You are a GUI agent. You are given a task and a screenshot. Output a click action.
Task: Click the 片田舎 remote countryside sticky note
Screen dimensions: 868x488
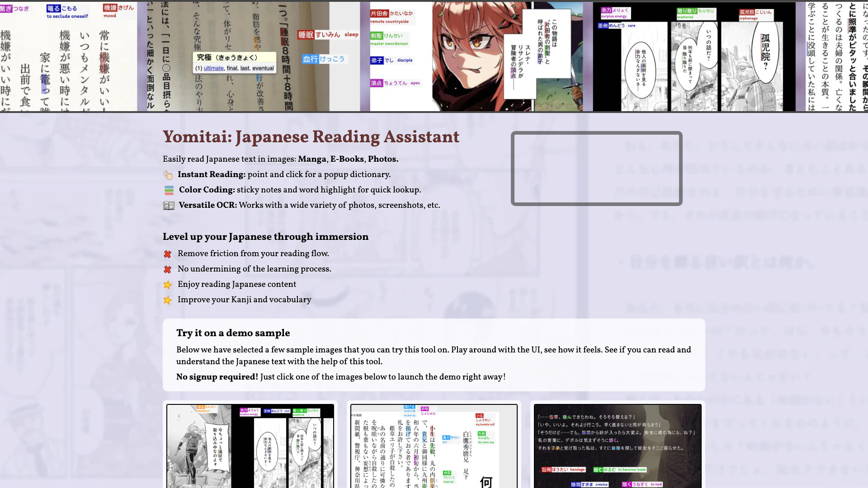[392, 17]
